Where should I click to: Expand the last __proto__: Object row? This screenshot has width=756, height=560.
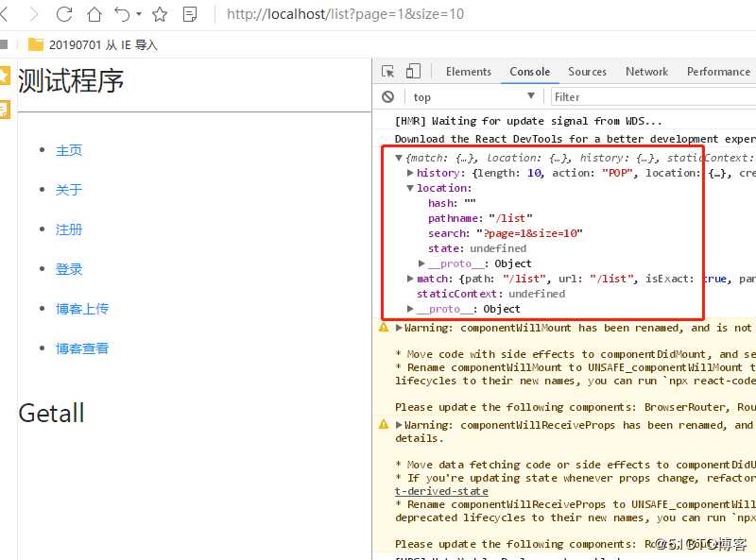click(410, 309)
